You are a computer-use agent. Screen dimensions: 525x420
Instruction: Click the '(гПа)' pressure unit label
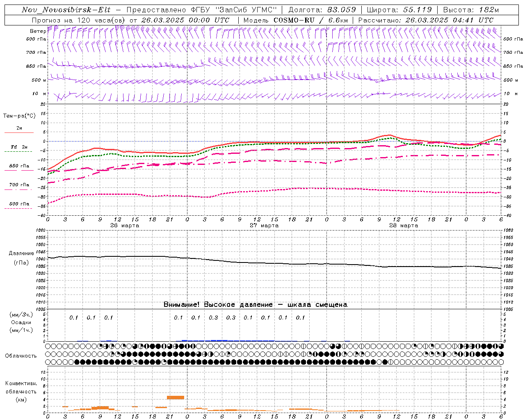[21, 263]
